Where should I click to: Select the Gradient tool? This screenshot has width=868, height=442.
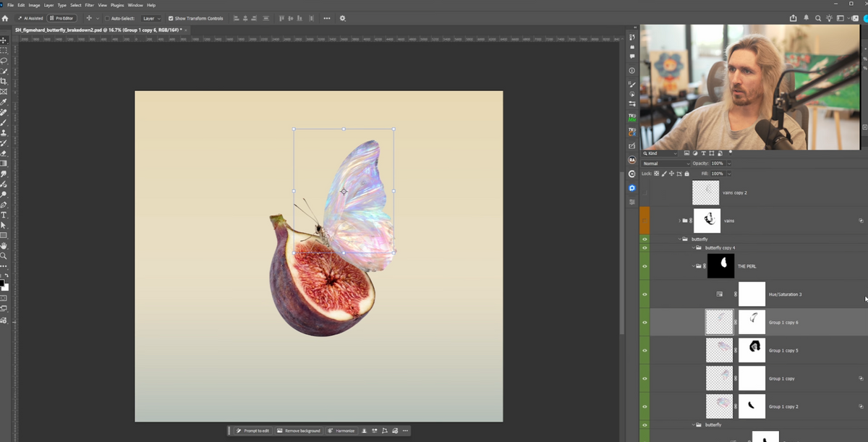pyautogui.click(x=4, y=163)
